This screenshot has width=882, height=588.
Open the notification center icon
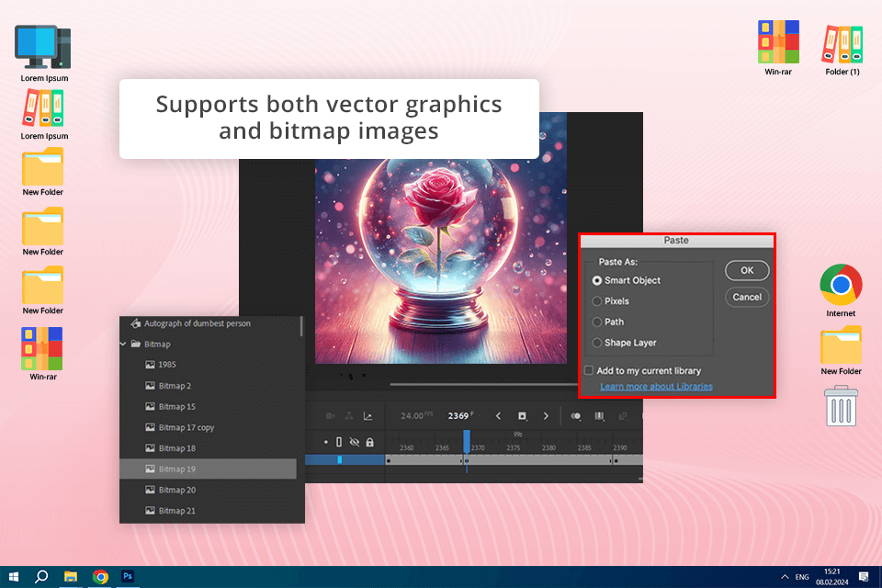[x=864, y=577]
